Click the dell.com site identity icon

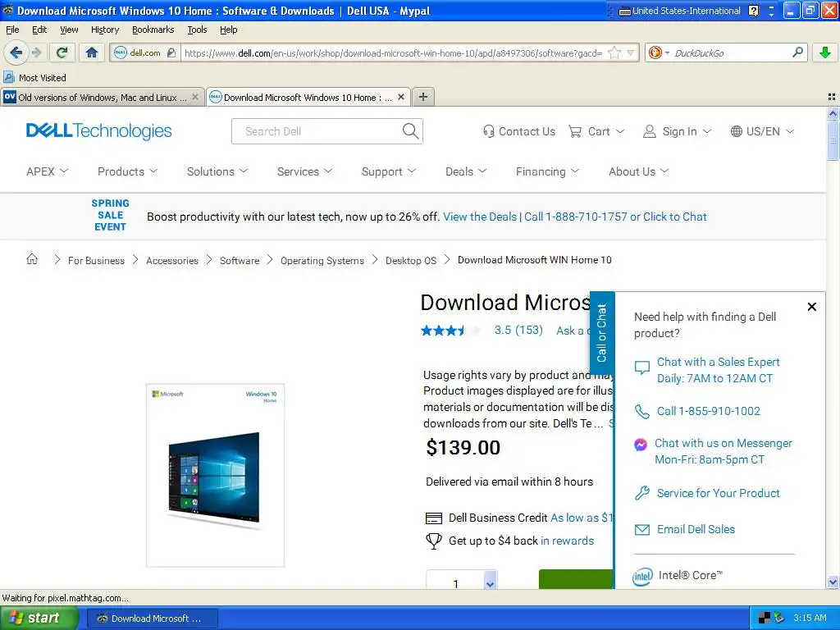[121, 52]
